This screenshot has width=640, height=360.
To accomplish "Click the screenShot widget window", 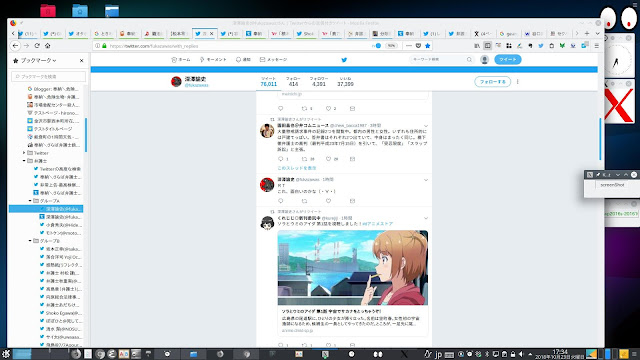I will coord(612,185).
